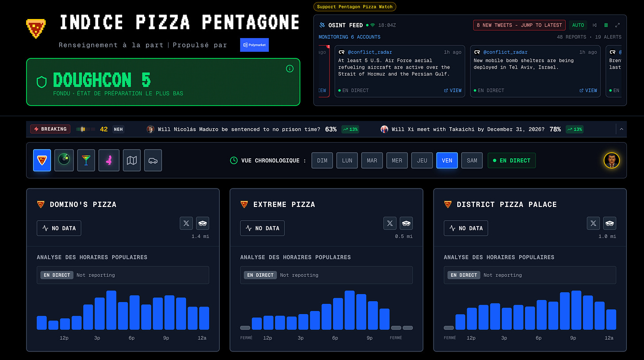Viewport: 644px width, 360px height.
Task: Click the avatar portrait at toolbar right
Action: (612, 161)
